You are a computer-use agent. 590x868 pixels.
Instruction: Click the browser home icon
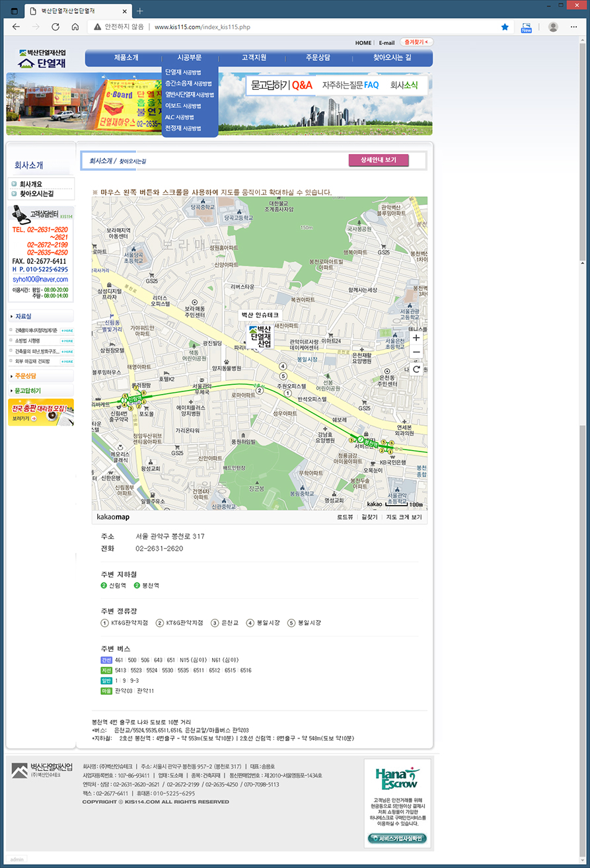tap(75, 27)
